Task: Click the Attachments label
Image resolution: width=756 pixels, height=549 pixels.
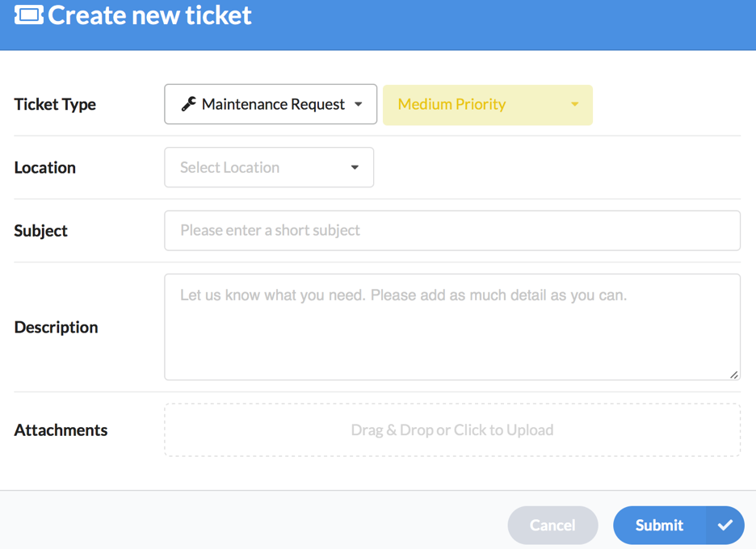Action: [61, 430]
